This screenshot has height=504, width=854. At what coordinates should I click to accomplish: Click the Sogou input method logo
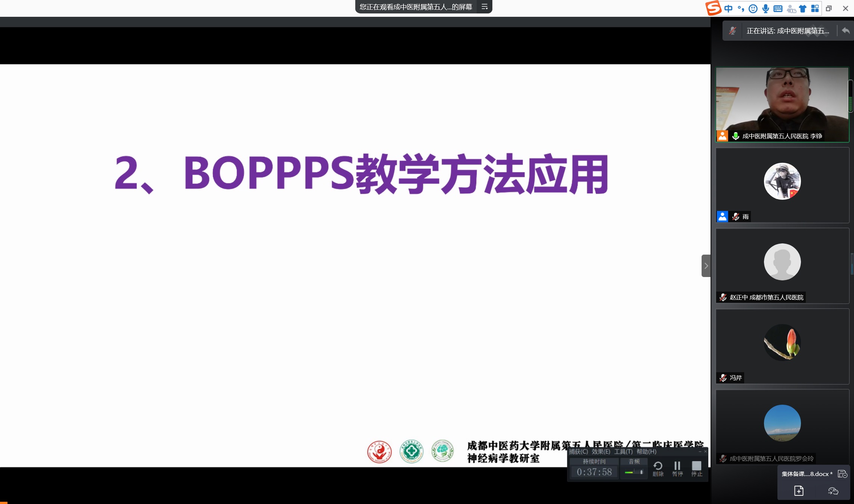713,8
